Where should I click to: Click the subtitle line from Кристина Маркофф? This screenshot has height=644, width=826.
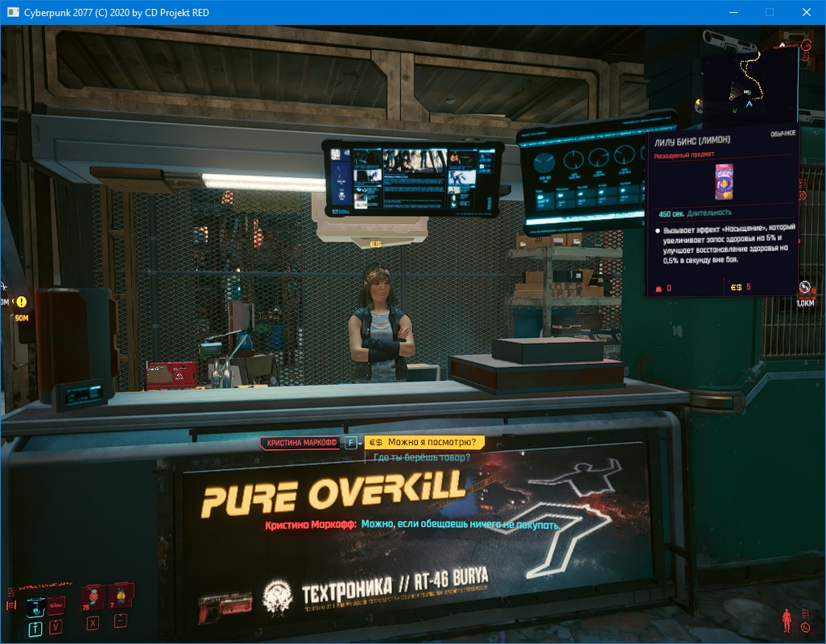tap(412, 525)
